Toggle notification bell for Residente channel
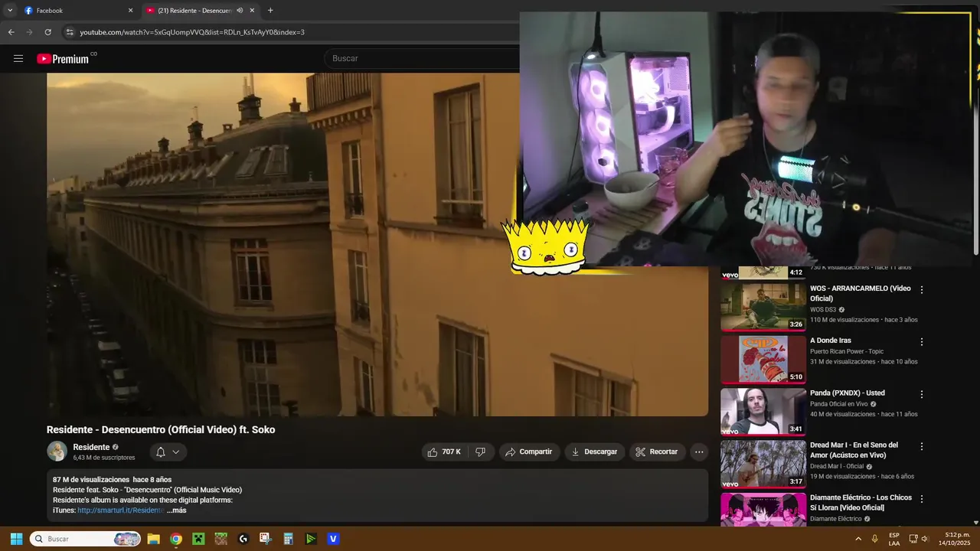The width and height of the screenshot is (980, 551). pos(161,452)
